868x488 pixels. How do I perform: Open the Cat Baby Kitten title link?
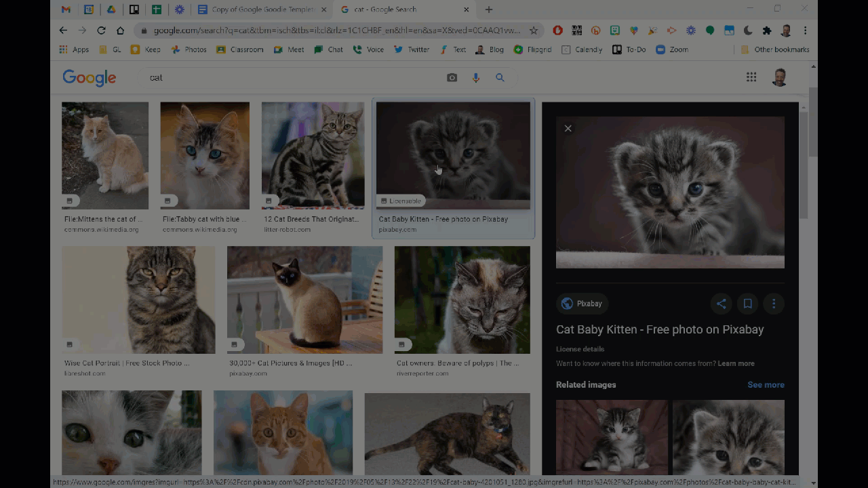pyautogui.click(x=660, y=329)
